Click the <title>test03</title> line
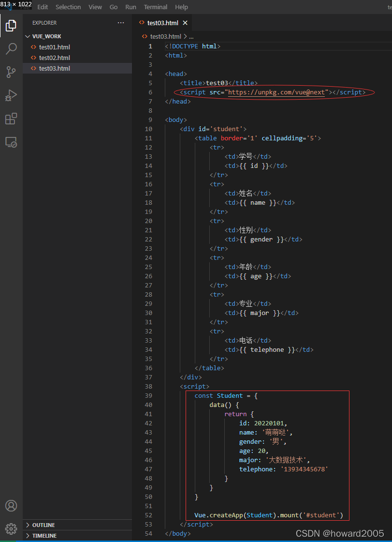Image resolution: width=392 pixels, height=542 pixels. [x=218, y=83]
